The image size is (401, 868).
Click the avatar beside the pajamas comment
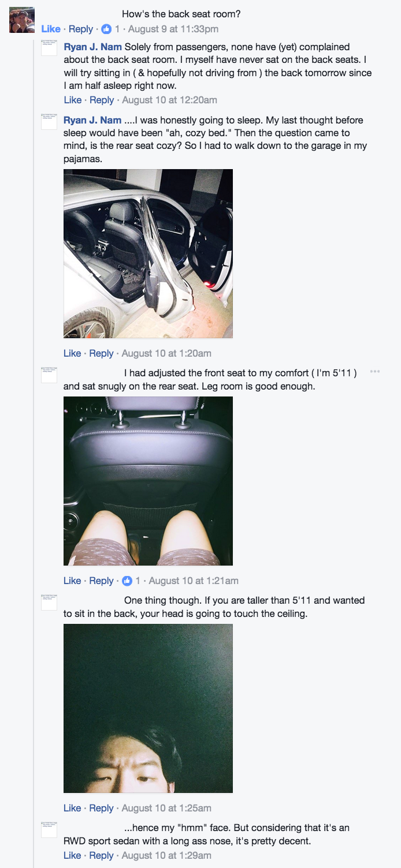click(x=49, y=121)
